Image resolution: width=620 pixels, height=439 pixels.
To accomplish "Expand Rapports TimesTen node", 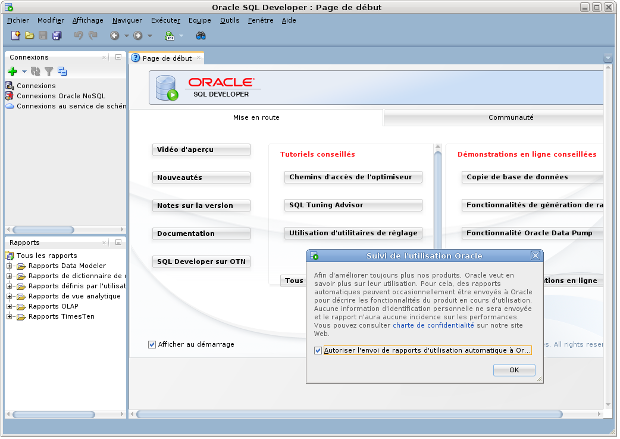I will (9, 317).
